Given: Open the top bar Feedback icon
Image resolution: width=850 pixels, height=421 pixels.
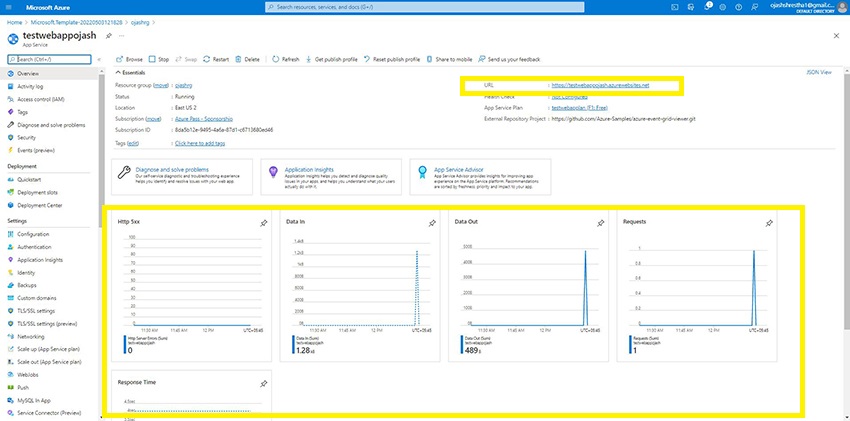Looking at the screenshot, I should [x=754, y=7].
